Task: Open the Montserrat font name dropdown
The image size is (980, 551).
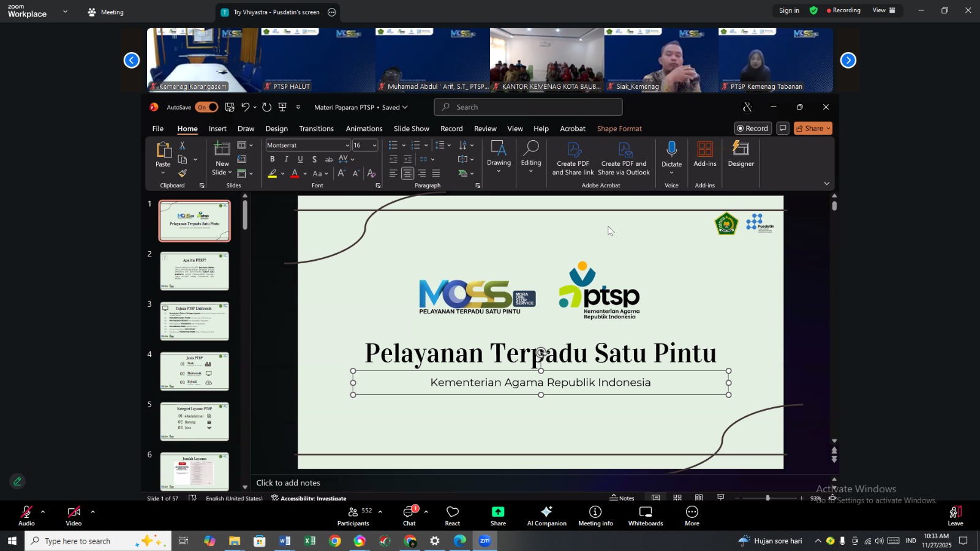Action: tap(347, 146)
